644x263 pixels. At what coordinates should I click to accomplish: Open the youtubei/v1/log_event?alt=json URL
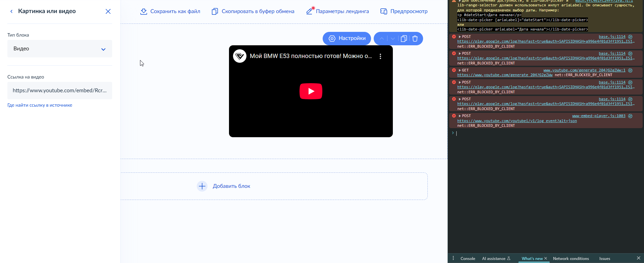[x=517, y=121]
